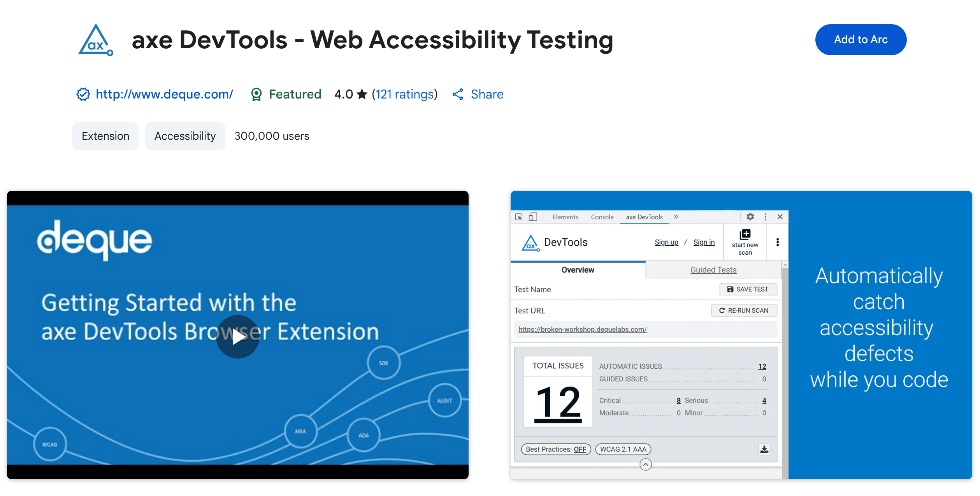
Task: Click the 300,000 users text
Action: coord(272,136)
